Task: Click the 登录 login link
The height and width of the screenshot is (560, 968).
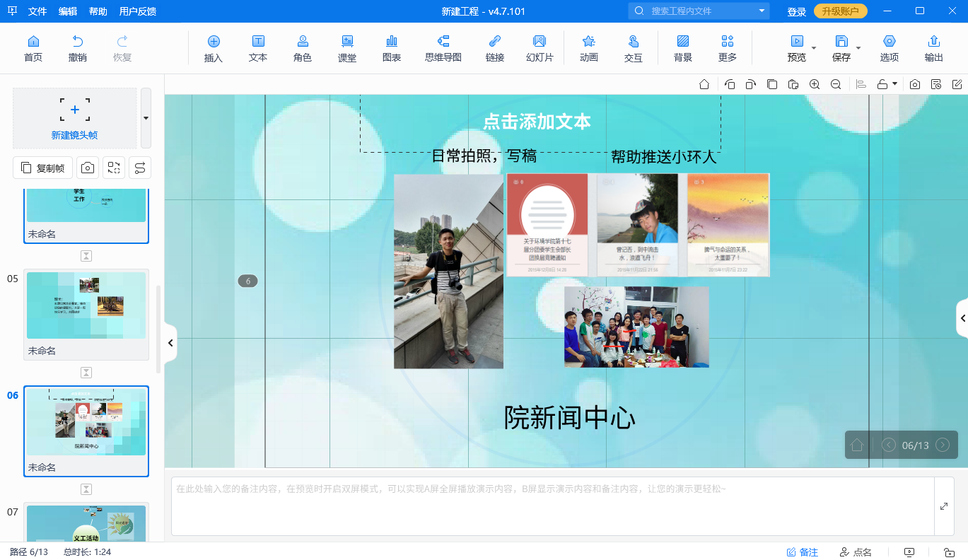Action: pyautogui.click(x=797, y=11)
